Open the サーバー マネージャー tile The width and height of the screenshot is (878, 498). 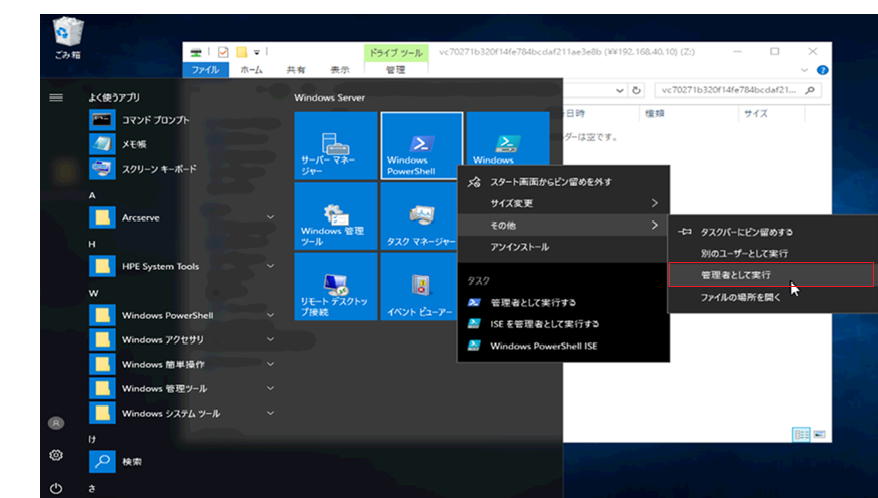[x=336, y=146]
